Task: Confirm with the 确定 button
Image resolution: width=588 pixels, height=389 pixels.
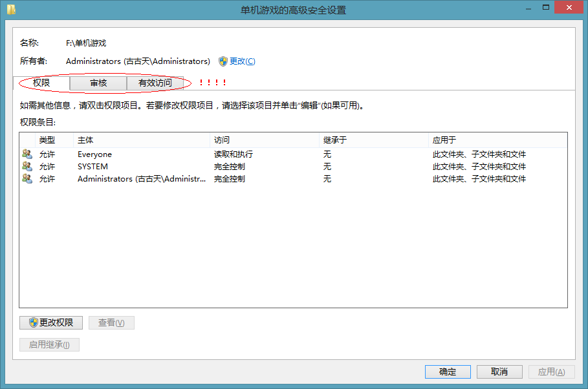Action: click(448, 372)
